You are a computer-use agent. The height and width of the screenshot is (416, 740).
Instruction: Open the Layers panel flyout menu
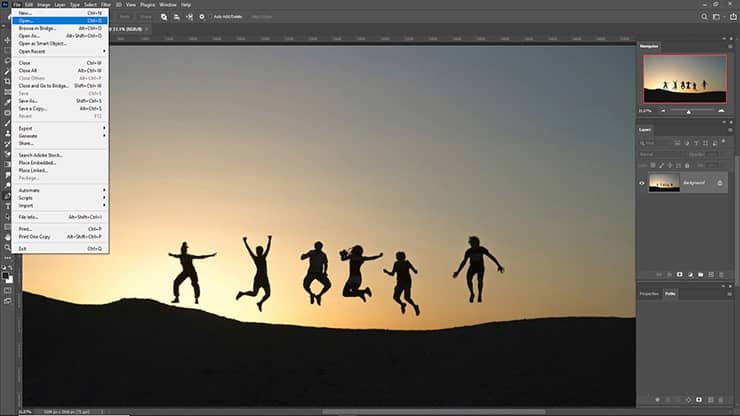point(730,130)
